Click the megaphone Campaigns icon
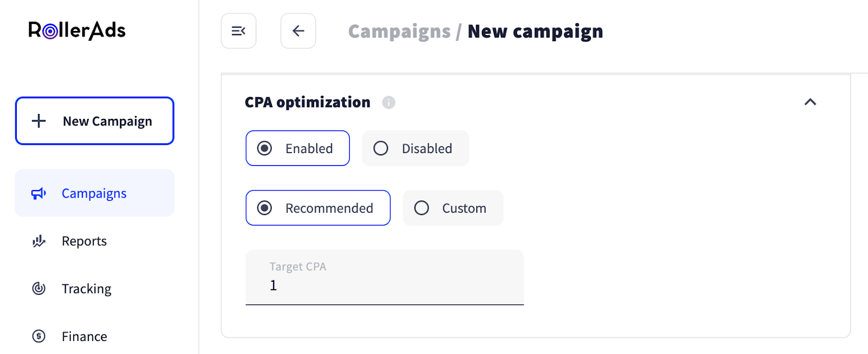868x354 pixels. click(x=39, y=193)
